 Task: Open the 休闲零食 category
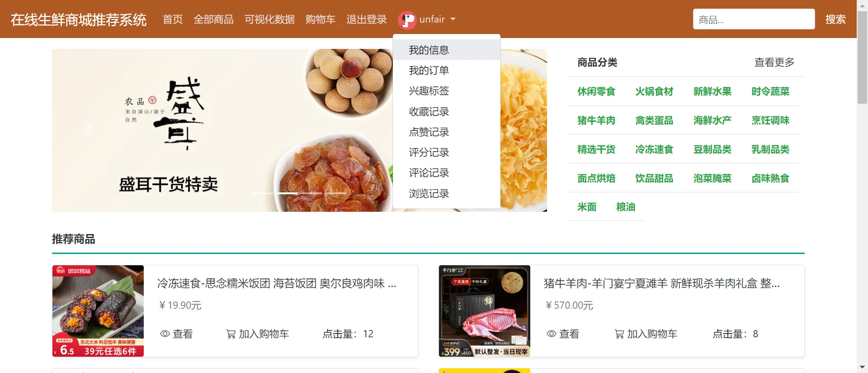click(596, 91)
